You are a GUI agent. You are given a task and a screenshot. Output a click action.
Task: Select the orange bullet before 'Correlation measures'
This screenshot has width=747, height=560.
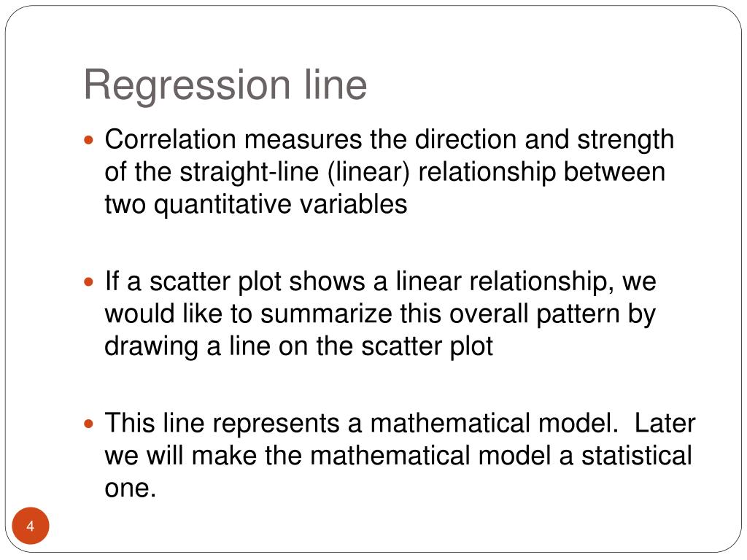pos(88,141)
